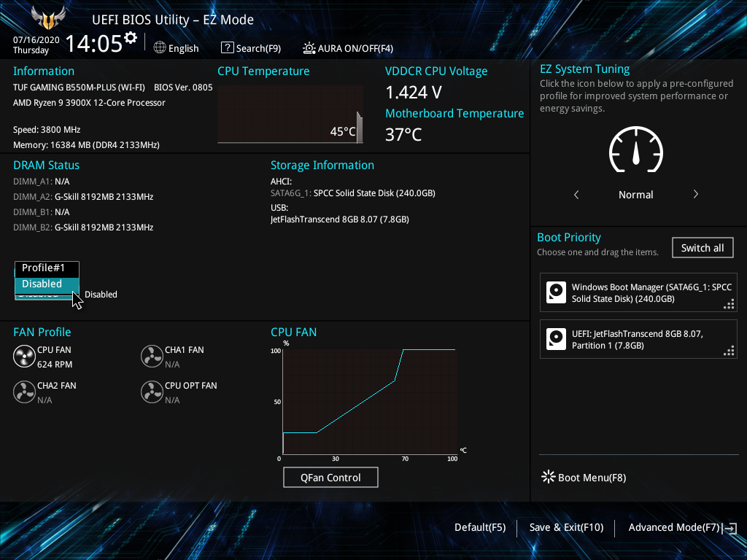
Task: Click the TUF Gaming logo
Action: (47, 17)
